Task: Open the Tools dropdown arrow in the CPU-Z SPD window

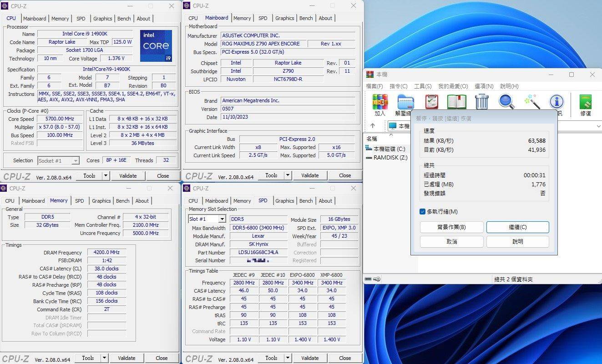Action: coord(288,358)
